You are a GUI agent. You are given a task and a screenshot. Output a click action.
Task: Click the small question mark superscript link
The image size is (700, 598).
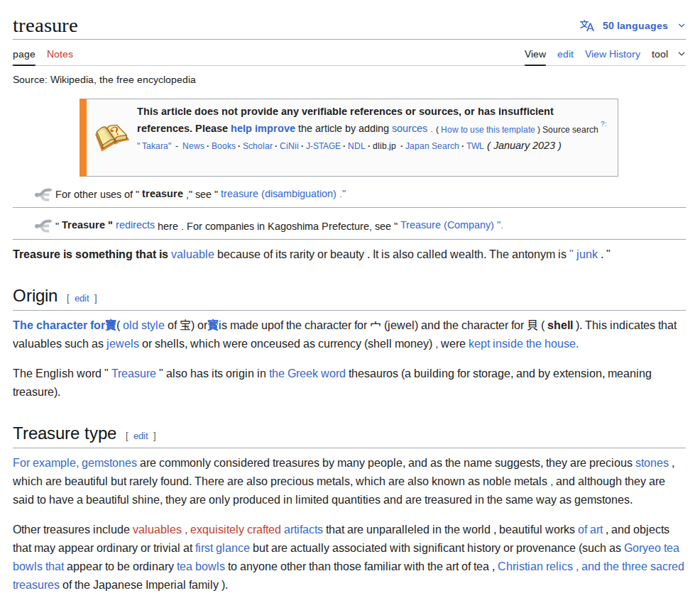click(x=603, y=124)
